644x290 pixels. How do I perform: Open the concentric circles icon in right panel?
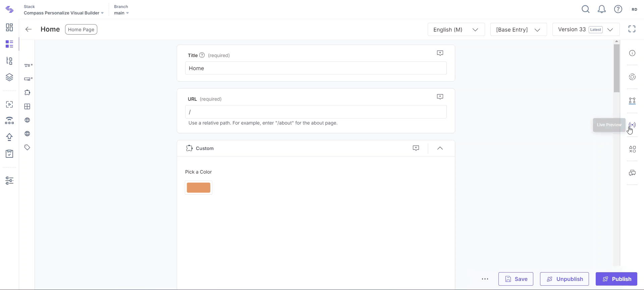pos(632,77)
